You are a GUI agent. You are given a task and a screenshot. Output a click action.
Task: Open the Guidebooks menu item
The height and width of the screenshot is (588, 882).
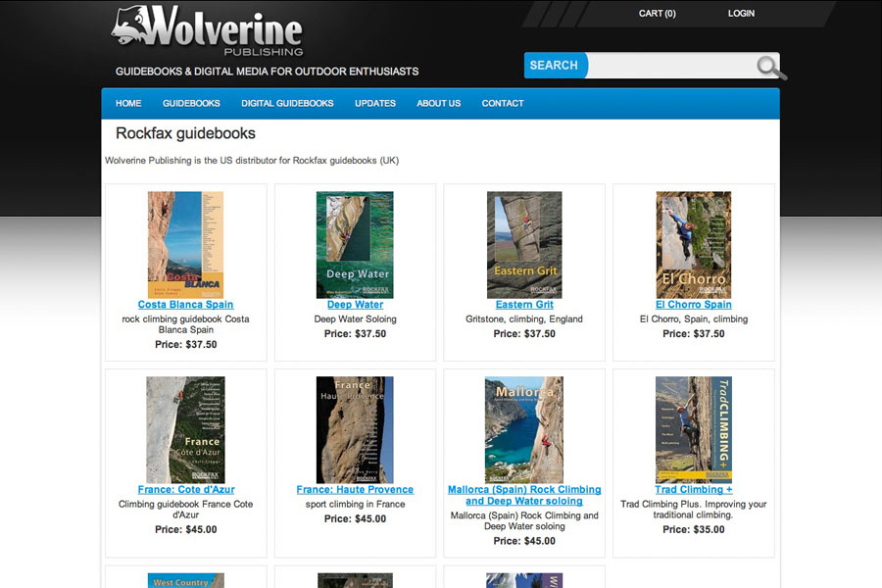click(191, 104)
